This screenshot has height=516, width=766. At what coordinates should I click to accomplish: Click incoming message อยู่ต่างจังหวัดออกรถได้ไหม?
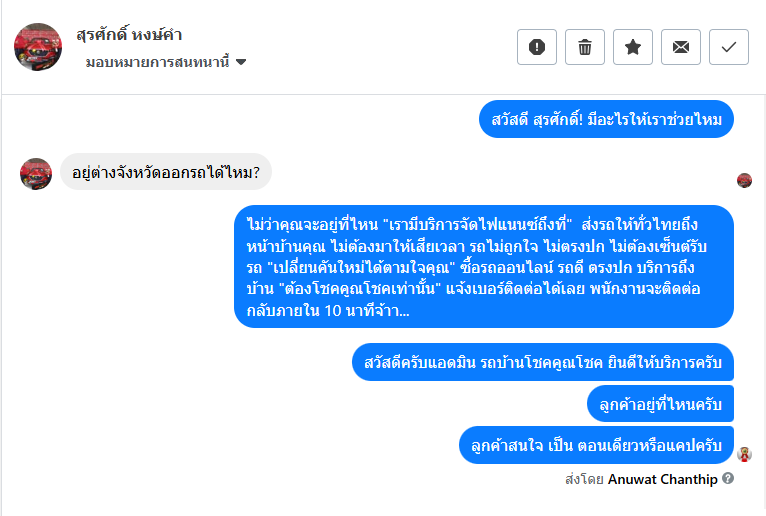[x=166, y=172]
